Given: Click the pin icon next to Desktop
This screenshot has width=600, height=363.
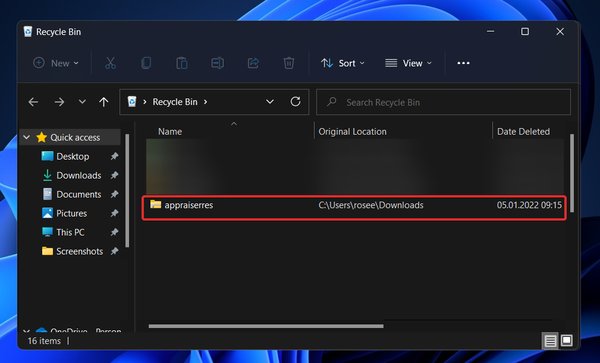Looking at the screenshot, I should (114, 156).
